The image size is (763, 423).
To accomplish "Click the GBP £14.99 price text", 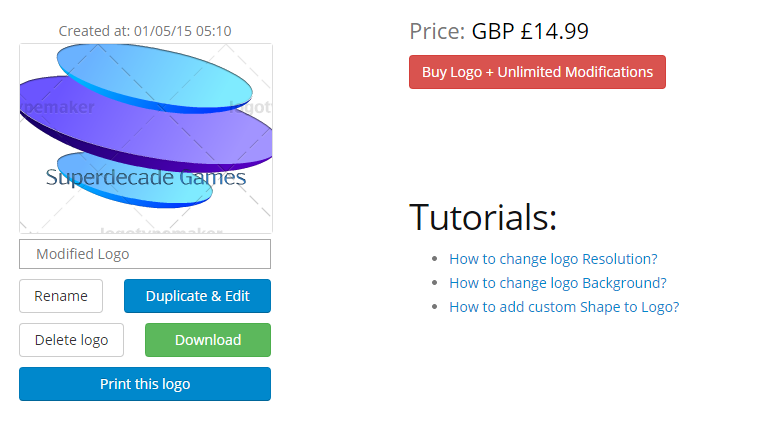I will [x=530, y=32].
